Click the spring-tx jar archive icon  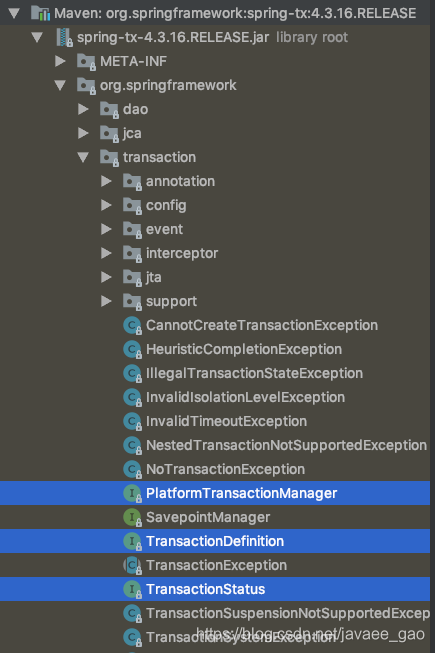[64, 37]
